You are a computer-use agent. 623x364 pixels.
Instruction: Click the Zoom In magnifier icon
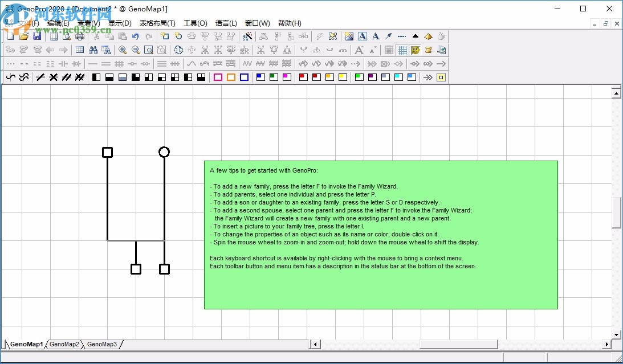pyautogui.click(x=123, y=50)
